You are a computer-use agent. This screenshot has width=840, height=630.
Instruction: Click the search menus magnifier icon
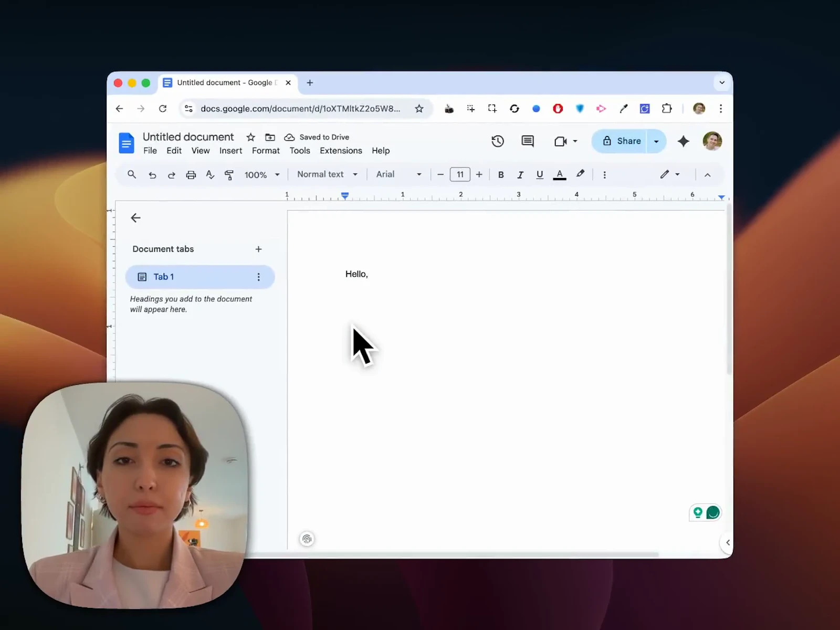pyautogui.click(x=132, y=174)
